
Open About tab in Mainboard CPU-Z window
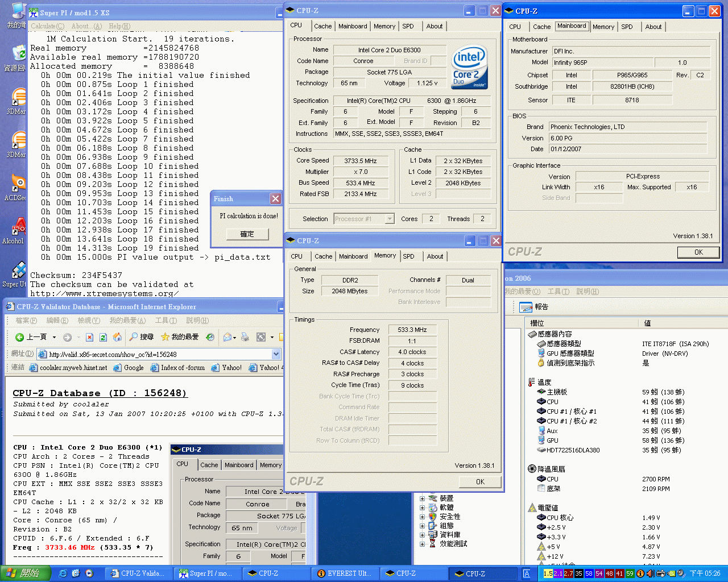click(x=653, y=27)
